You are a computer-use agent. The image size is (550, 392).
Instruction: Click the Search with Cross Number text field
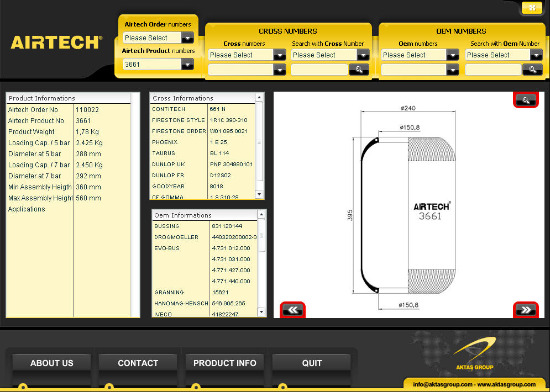pyautogui.click(x=319, y=70)
